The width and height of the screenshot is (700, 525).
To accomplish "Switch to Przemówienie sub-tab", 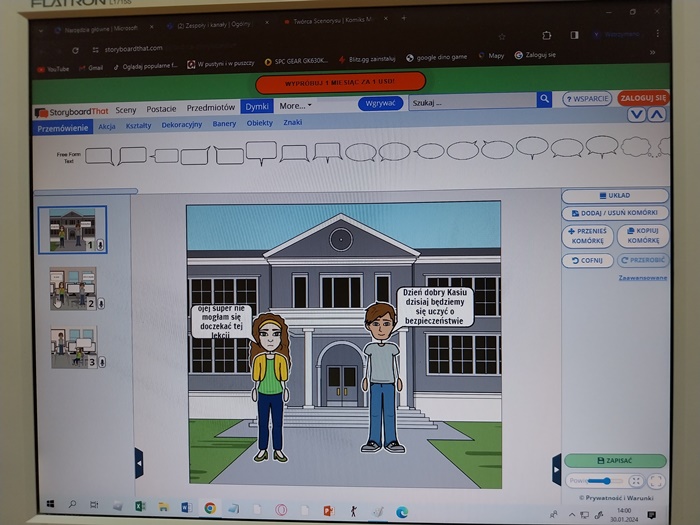I will [x=62, y=128].
